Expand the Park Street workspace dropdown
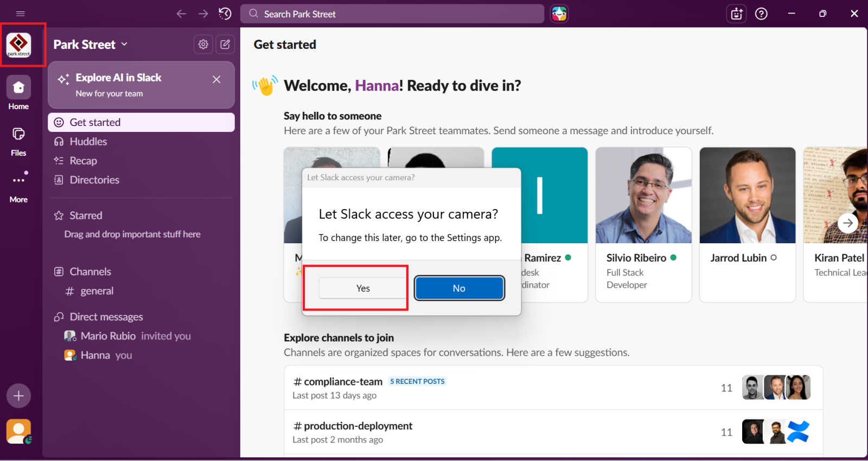 click(91, 45)
